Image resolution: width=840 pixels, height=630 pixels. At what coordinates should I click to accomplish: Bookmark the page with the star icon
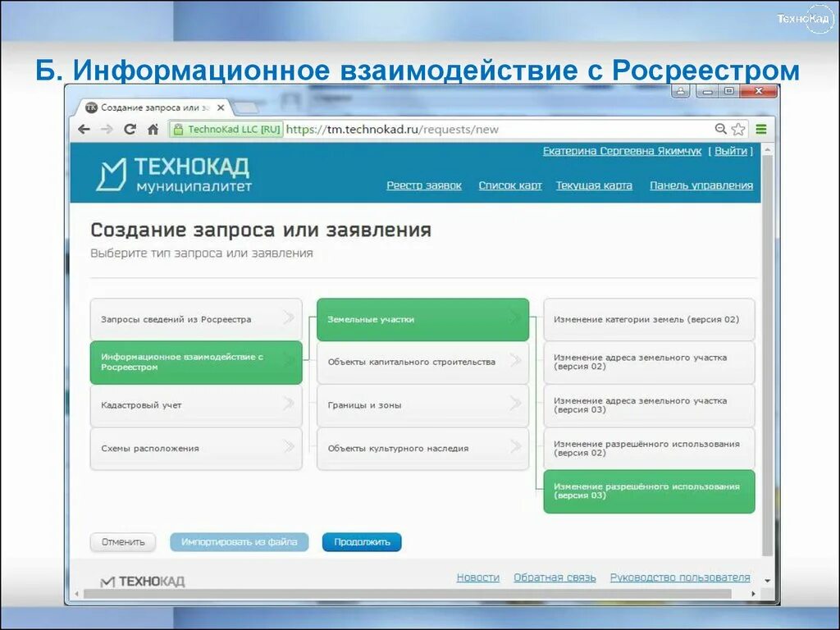[x=738, y=129]
